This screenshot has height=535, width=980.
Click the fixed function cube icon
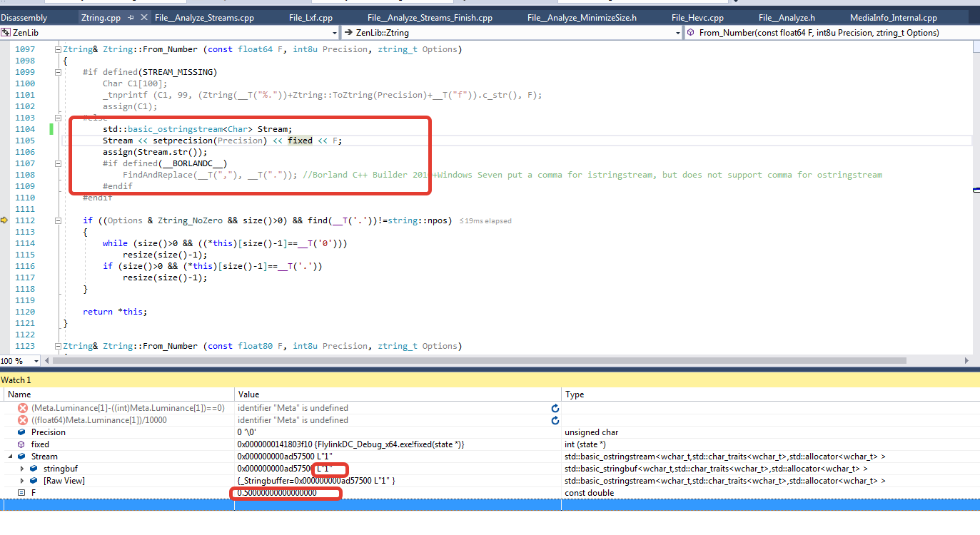(22, 444)
